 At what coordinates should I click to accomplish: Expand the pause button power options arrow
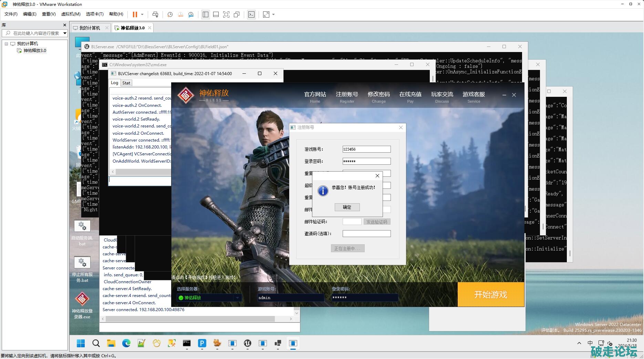click(x=142, y=14)
